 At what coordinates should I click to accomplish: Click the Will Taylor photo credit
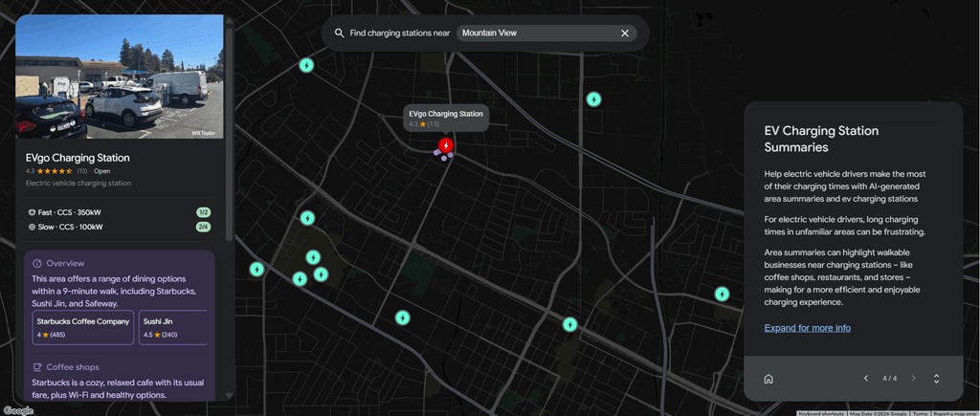(x=203, y=133)
